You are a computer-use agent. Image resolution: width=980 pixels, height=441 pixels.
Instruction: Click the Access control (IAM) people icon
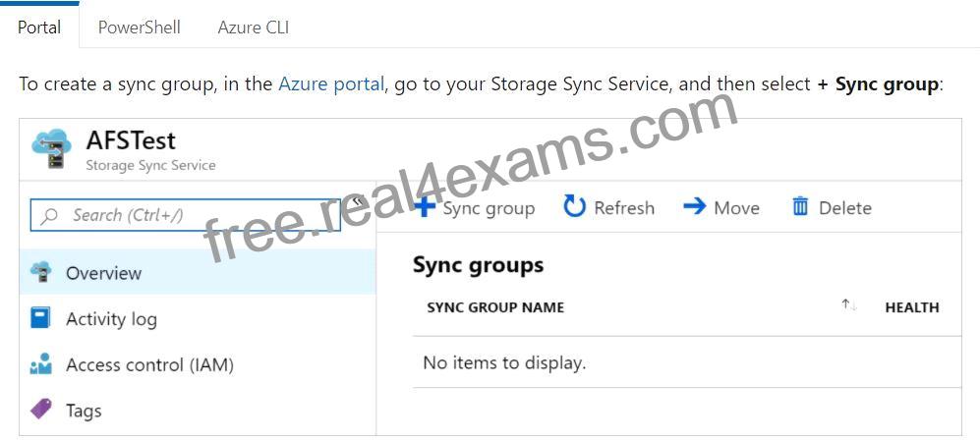[40, 364]
